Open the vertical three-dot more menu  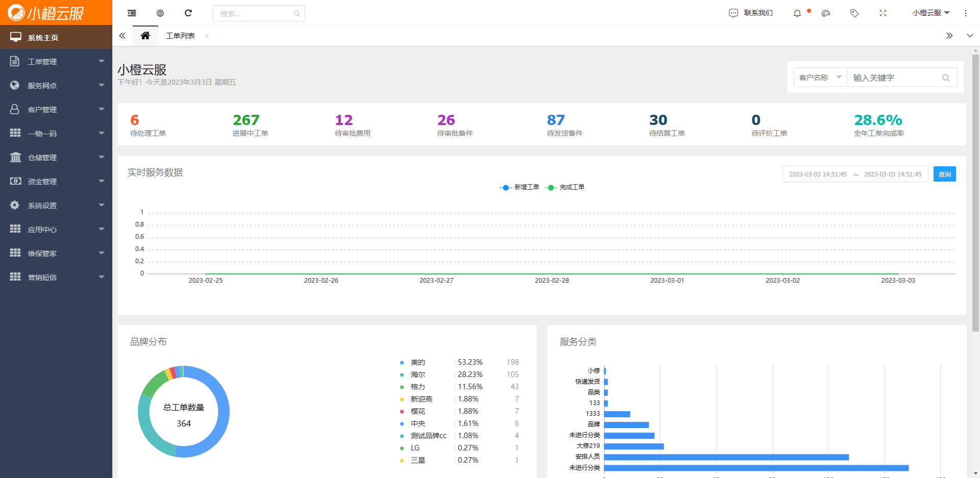click(965, 13)
